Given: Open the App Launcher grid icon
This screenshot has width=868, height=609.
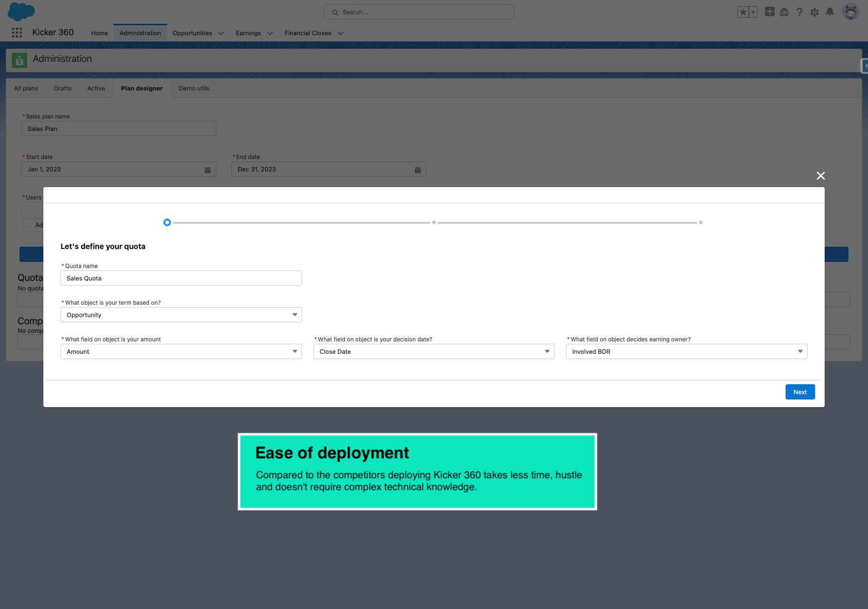Looking at the screenshot, I should pos(17,32).
